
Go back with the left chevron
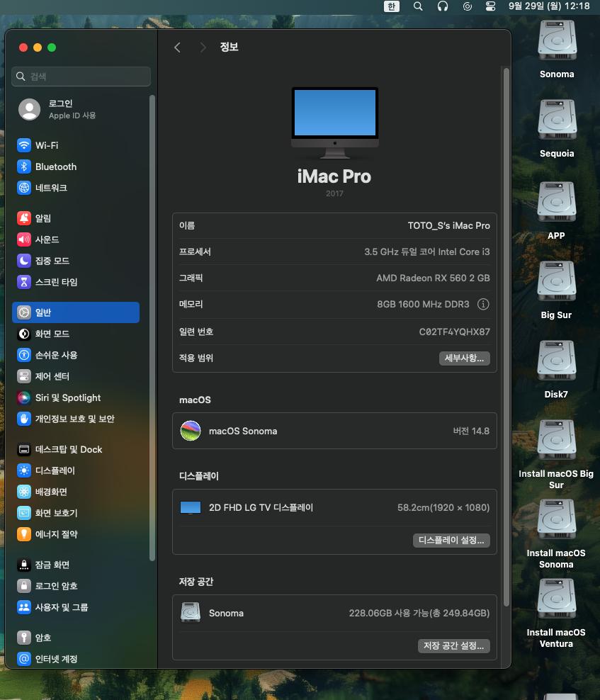coord(177,47)
